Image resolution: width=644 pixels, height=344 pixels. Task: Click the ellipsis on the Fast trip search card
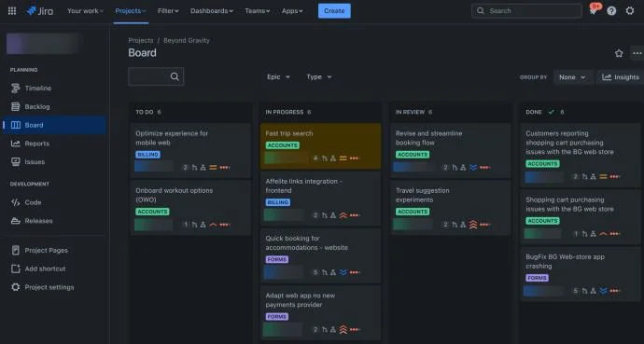coord(355,158)
